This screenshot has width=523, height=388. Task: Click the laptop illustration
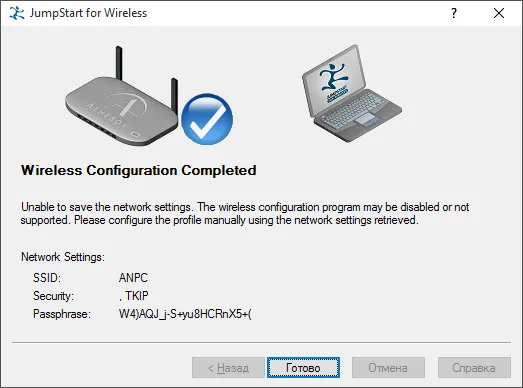352,93
